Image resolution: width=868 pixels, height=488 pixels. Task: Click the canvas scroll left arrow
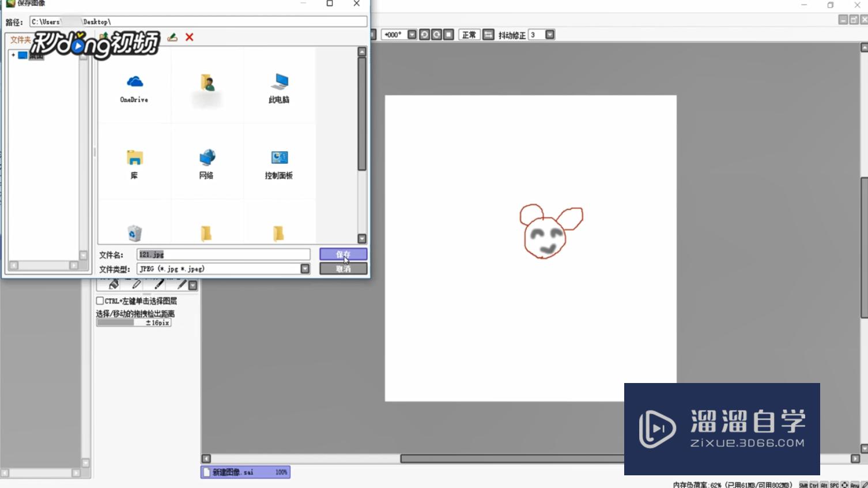pos(206,459)
